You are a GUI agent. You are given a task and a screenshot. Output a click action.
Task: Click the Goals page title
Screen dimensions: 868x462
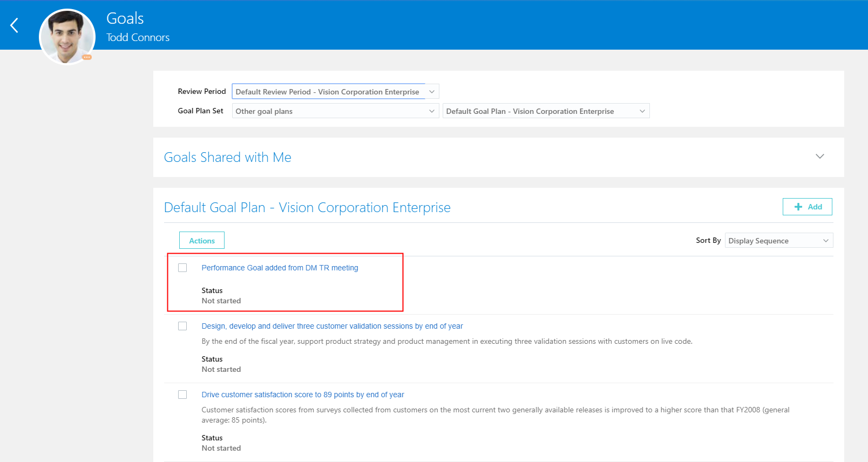click(x=125, y=18)
